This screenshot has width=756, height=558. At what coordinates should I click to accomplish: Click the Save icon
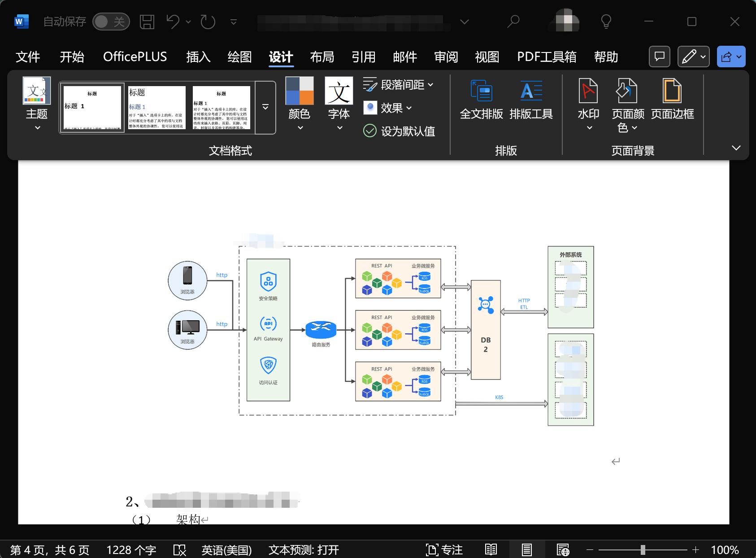pos(147,22)
